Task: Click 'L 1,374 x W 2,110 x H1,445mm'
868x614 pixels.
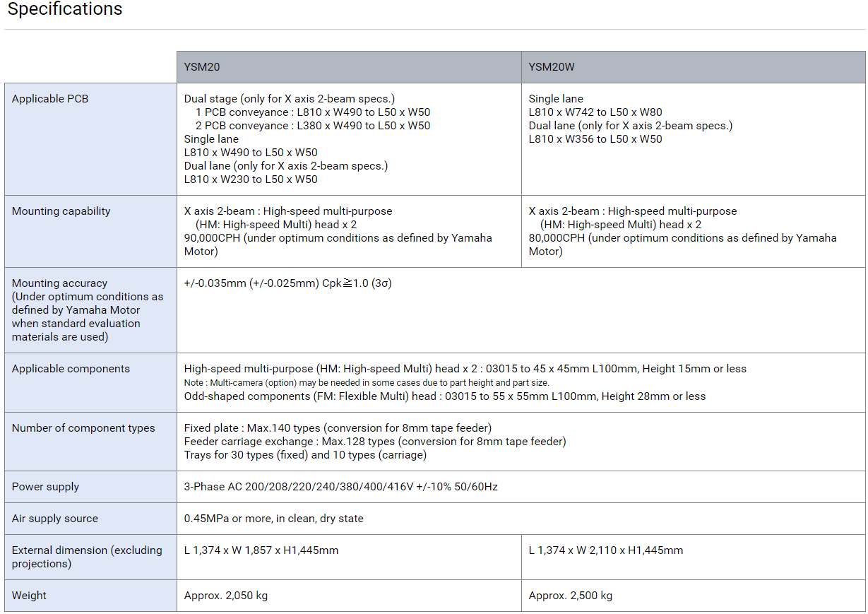Action: coord(606,550)
